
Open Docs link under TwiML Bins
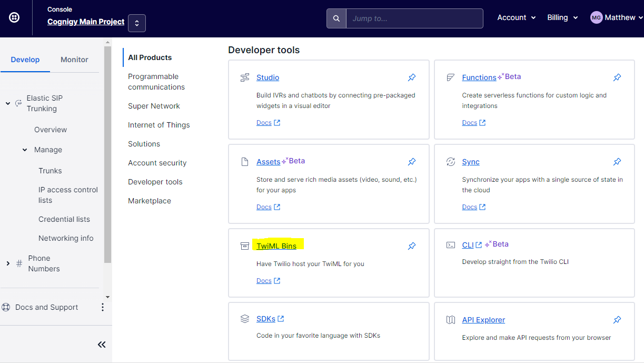268,281
